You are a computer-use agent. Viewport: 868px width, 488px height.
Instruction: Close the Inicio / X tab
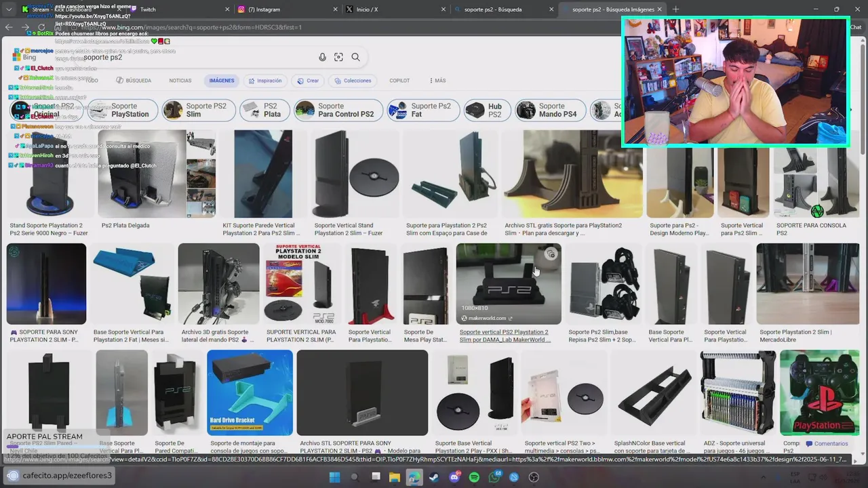(x=443, y=9)
